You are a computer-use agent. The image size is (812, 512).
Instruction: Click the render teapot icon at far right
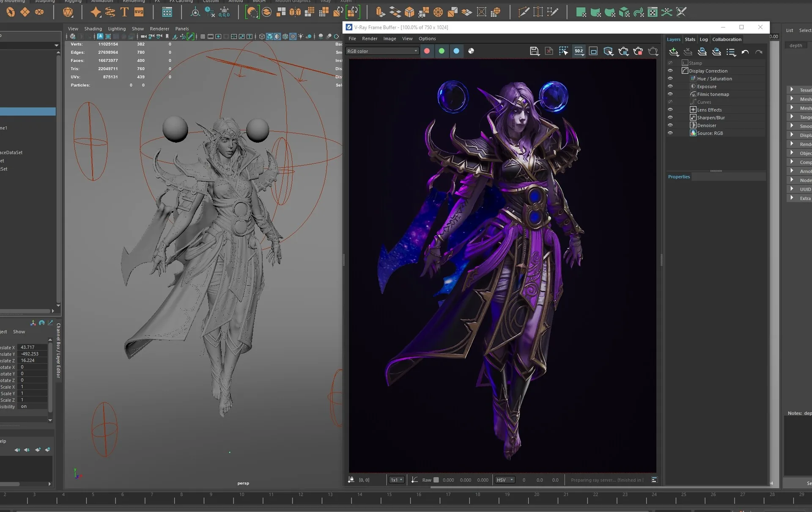[x=653, y=51]
